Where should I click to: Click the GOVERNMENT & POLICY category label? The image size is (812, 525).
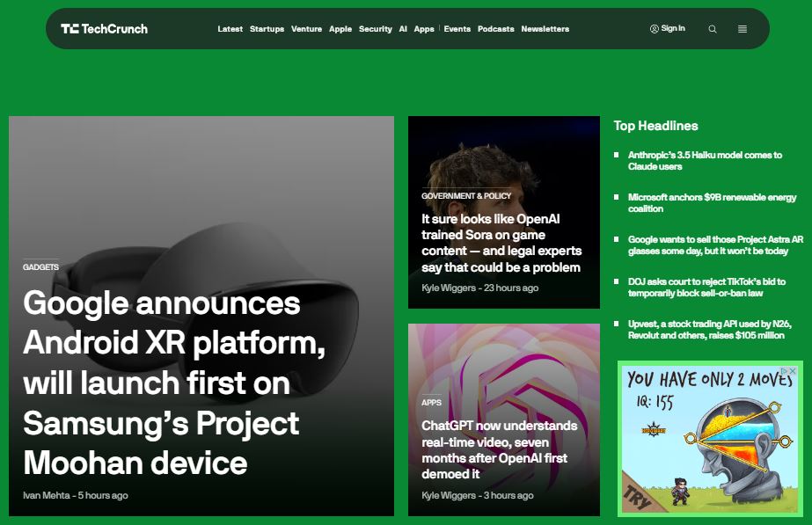coord(466,196)
